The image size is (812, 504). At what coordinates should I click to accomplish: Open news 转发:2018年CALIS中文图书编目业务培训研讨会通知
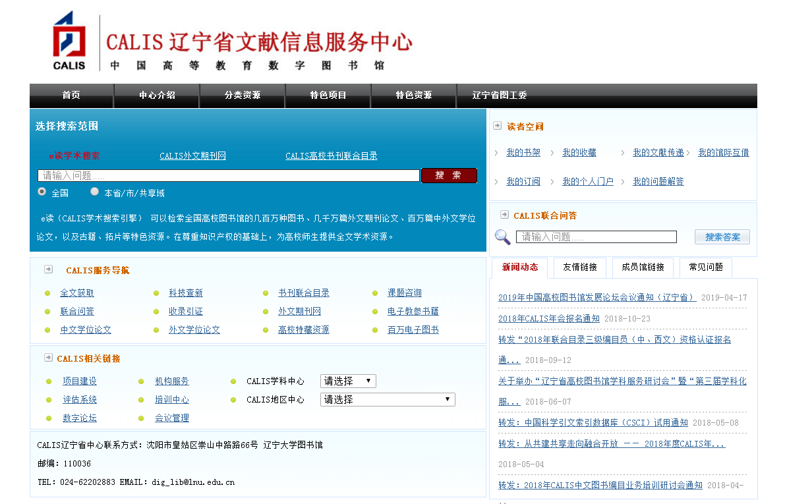click(x=600, y=486)
